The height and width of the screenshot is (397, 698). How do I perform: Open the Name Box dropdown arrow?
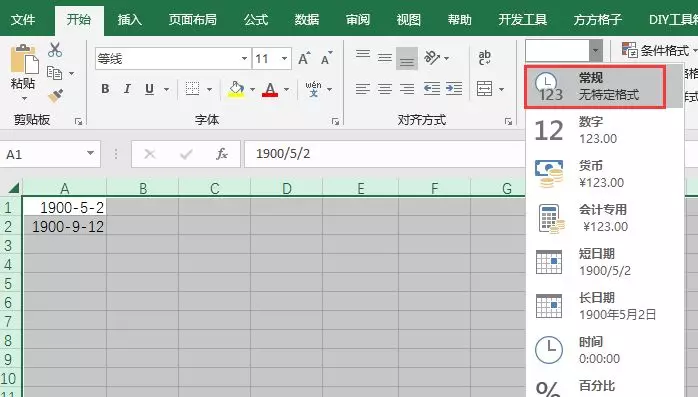point(90,153)
